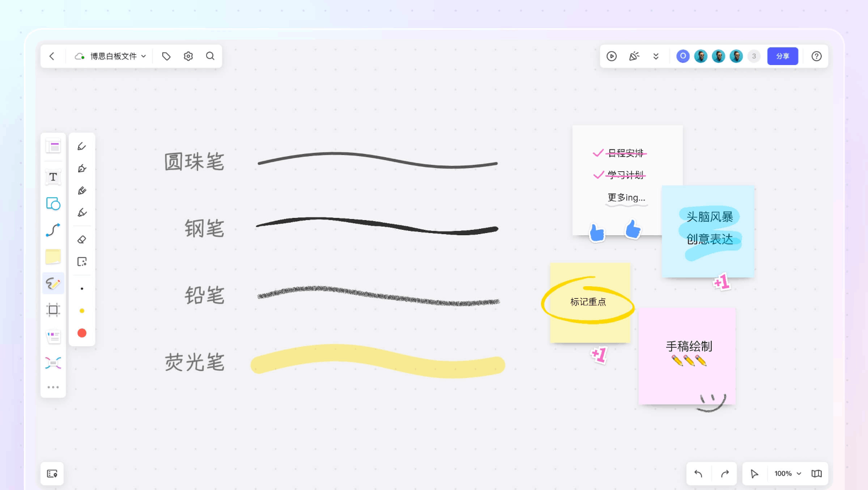Open the Shapes tool
The width and height of the screenshot is (868, 490).
coord(53,204)
